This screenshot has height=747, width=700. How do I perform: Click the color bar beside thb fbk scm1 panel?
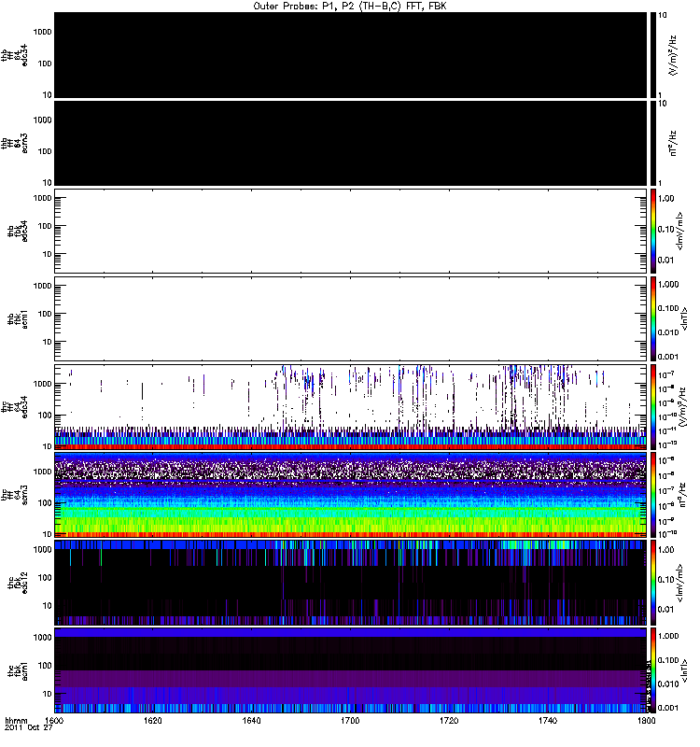point(654,318)
